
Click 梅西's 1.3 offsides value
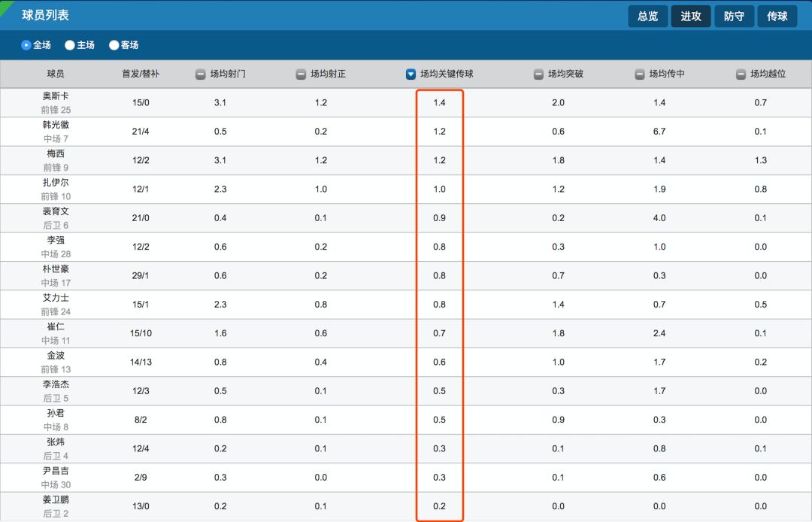(x=760, y=160)
